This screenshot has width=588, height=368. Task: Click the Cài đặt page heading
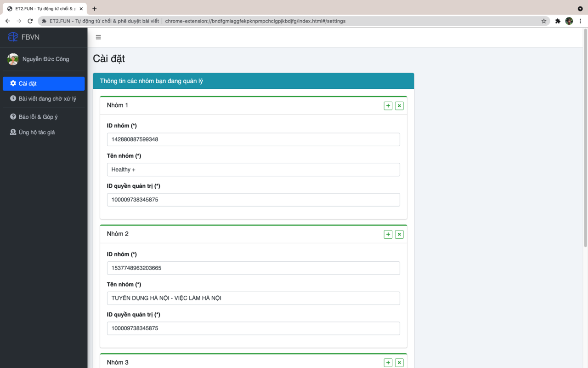coord(109,58)
